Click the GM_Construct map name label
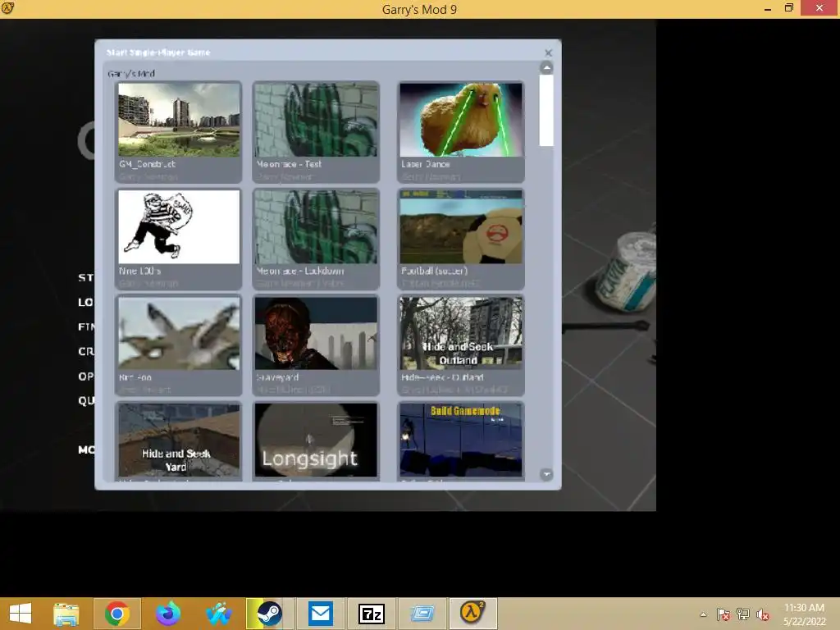840x630 pixels. 148,164
